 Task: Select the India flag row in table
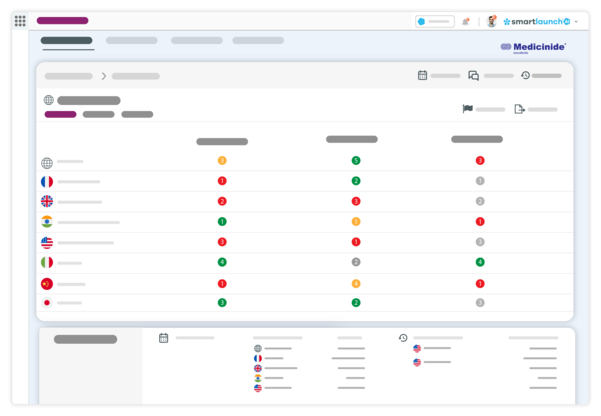(47, 222)
